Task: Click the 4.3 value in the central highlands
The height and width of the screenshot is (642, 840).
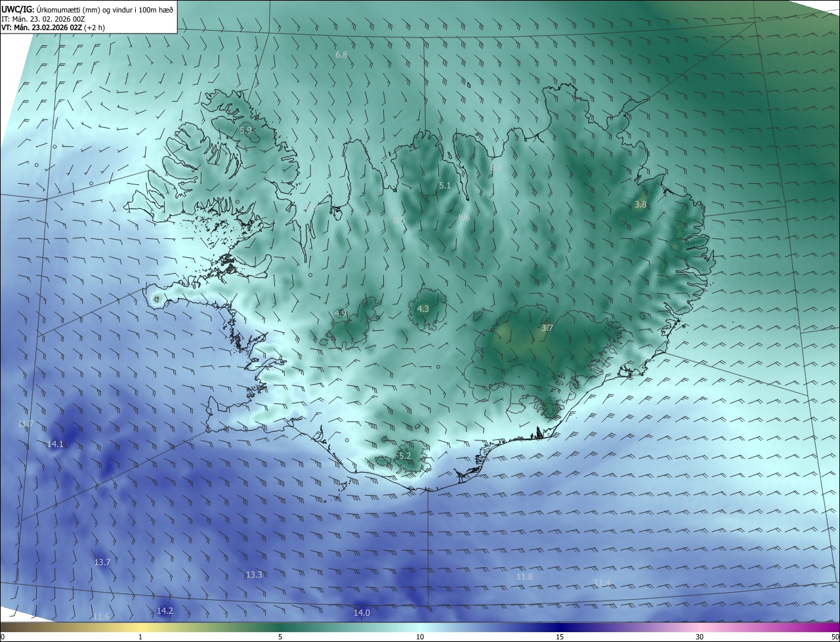Action: coord(423,309)
